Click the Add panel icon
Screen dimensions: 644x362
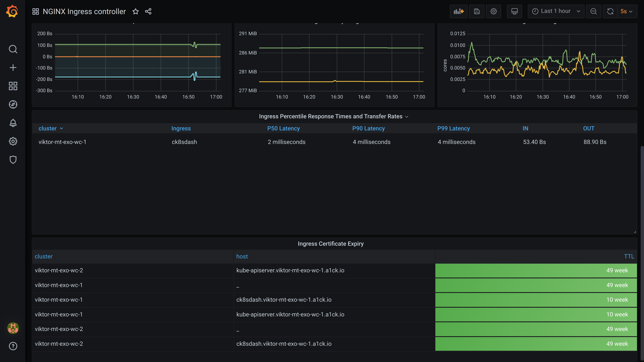click(459, 12)
